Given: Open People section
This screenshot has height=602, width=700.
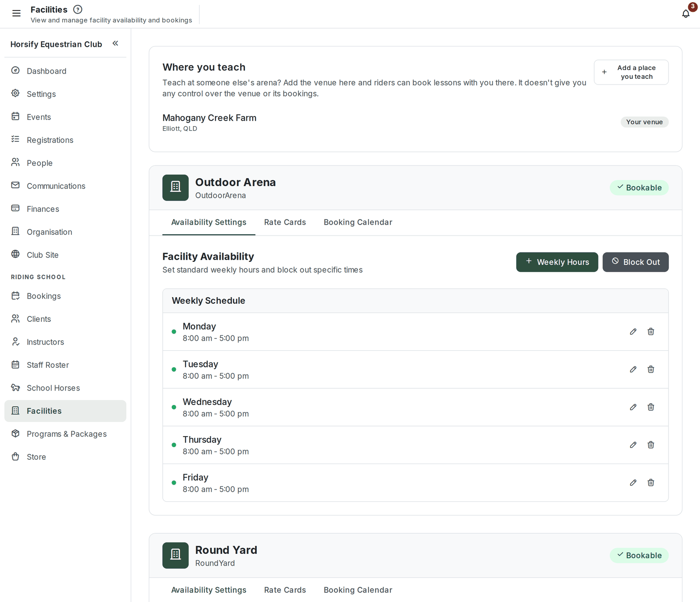Looking at the screenshot, I should click(65, 163).
